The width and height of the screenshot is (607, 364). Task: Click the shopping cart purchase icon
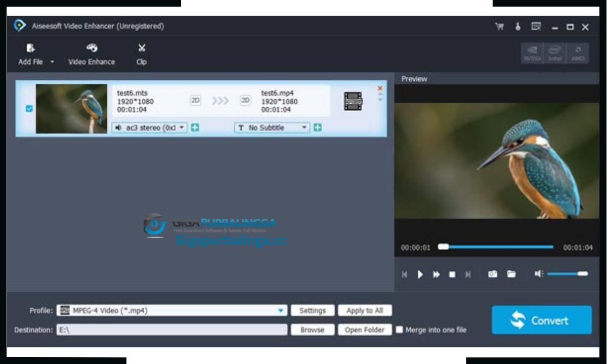[499, 27]
